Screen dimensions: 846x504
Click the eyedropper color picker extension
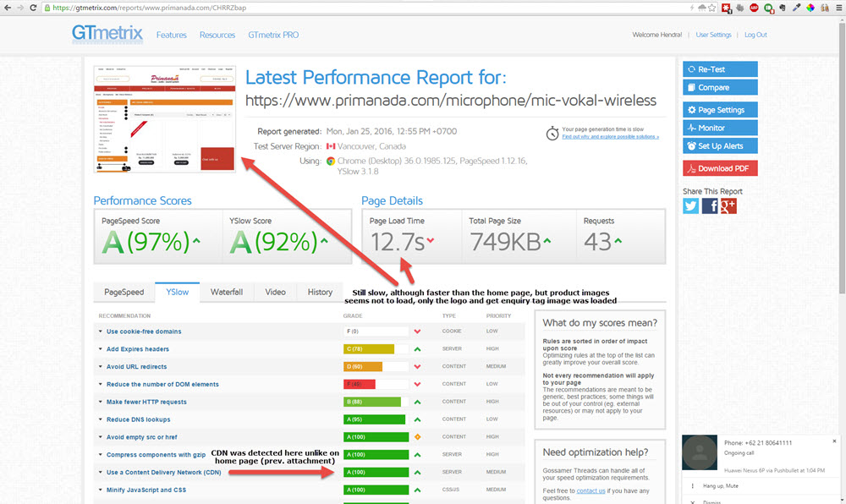click(x=796, y=8)
